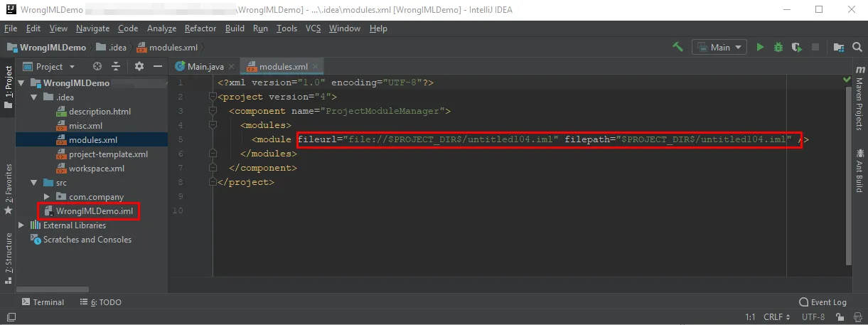Open the Tools menu

287,28
